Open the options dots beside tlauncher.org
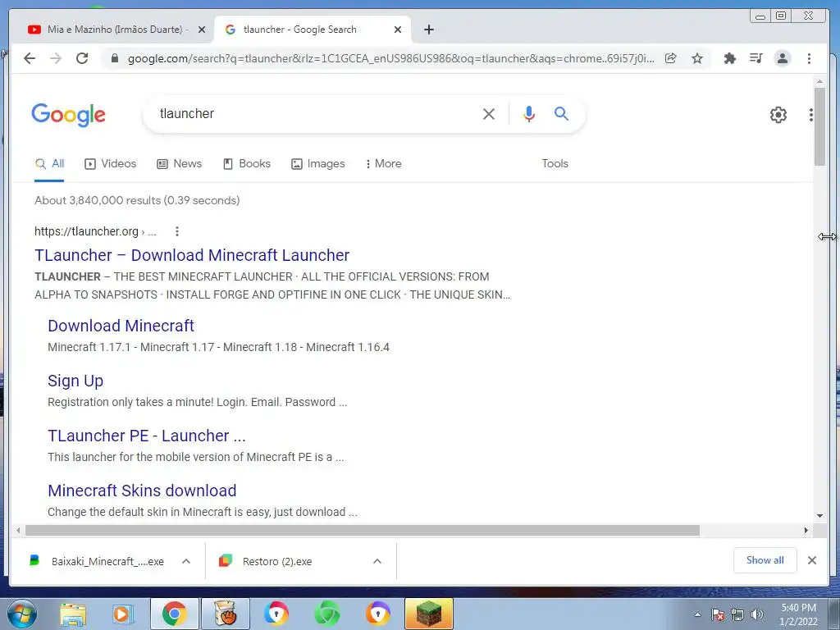 pos(177,231)
